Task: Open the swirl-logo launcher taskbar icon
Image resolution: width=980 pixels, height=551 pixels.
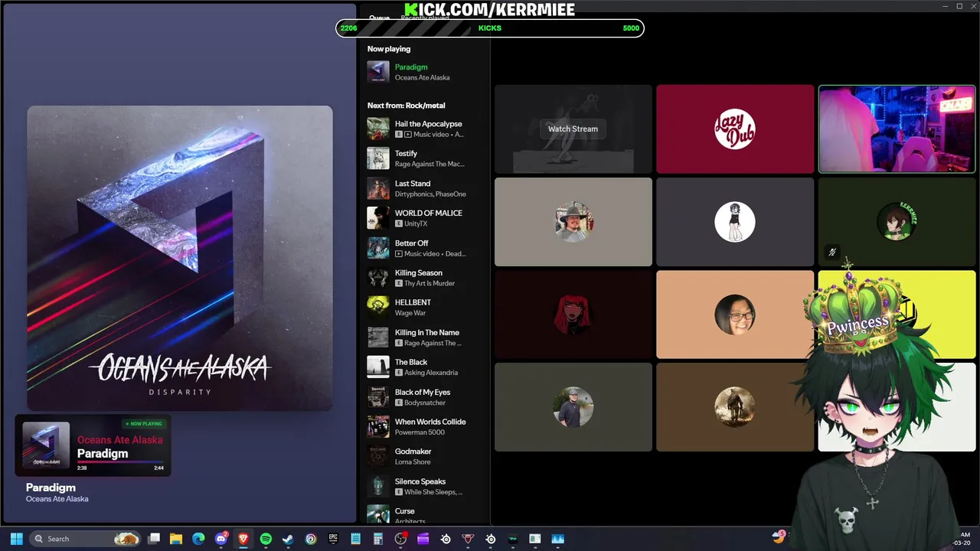Action: click(x=311, y=539)
